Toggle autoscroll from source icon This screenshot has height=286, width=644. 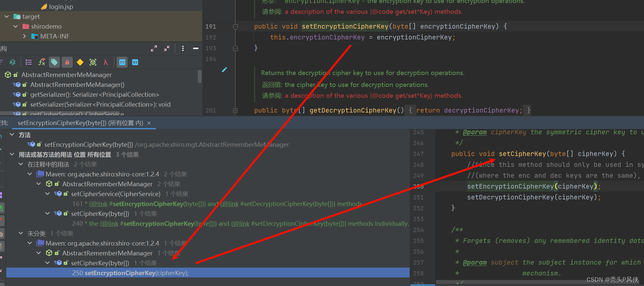(x=135, y=62)
